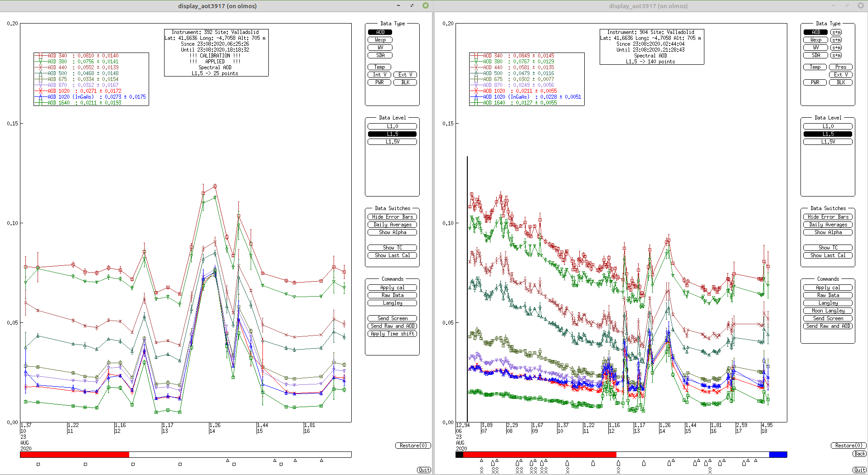The width and height of the screenshot is (868, 475).
Task: Click Raw Data in right window
Action: point(828,295)
